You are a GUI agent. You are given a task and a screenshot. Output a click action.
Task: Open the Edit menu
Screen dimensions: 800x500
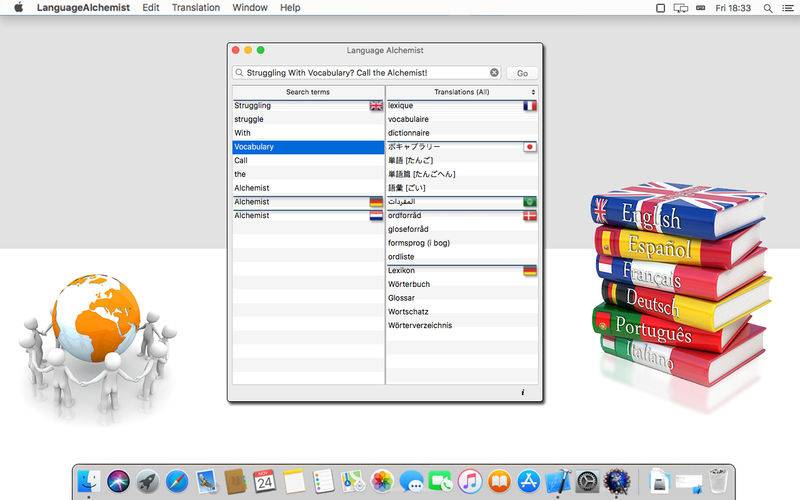point(151,8)
